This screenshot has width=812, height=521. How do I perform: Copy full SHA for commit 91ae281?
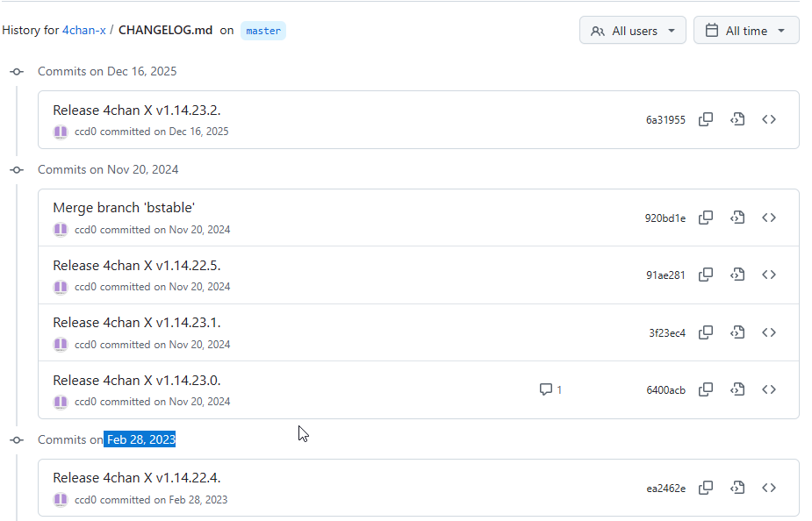click(x=705, y=275)
